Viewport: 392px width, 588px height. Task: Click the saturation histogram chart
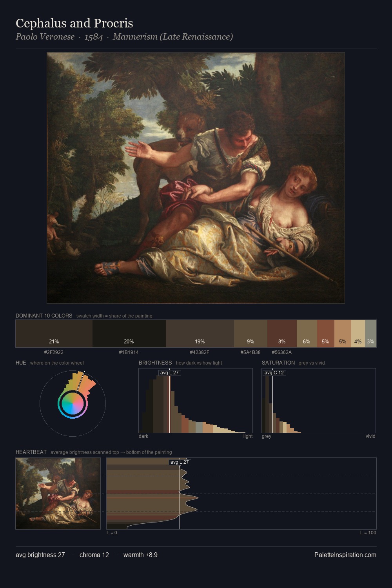(319, 401)
